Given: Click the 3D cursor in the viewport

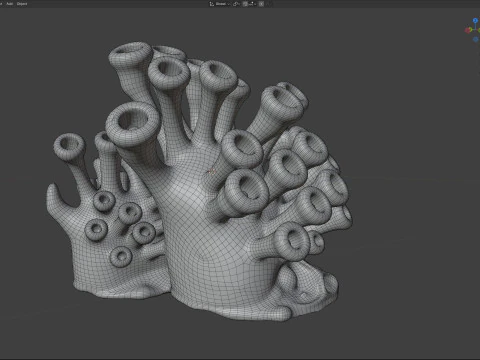Looking at the screenshot, I should point(212,172).
